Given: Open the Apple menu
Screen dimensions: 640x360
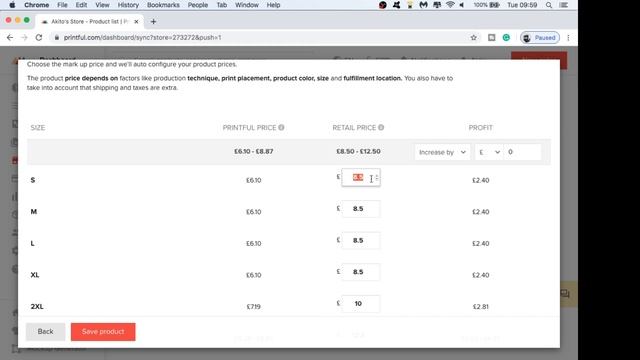Looking at the screenshot, I should click(12, 5).
